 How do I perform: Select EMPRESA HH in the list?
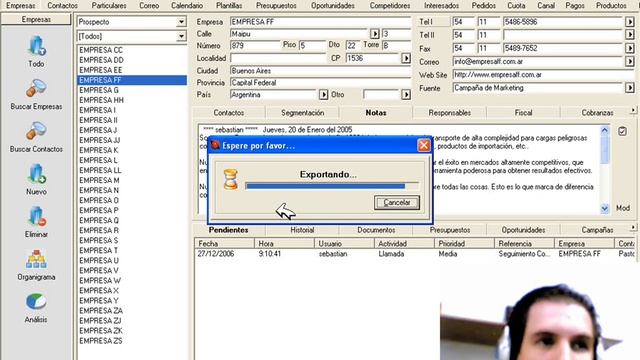132,100
